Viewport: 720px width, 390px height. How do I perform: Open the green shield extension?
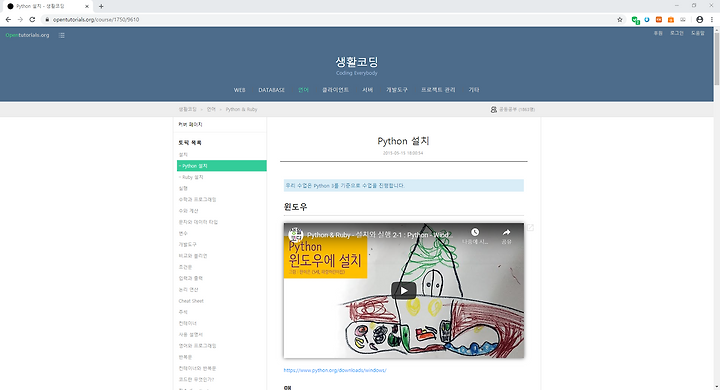coord(636,20)
